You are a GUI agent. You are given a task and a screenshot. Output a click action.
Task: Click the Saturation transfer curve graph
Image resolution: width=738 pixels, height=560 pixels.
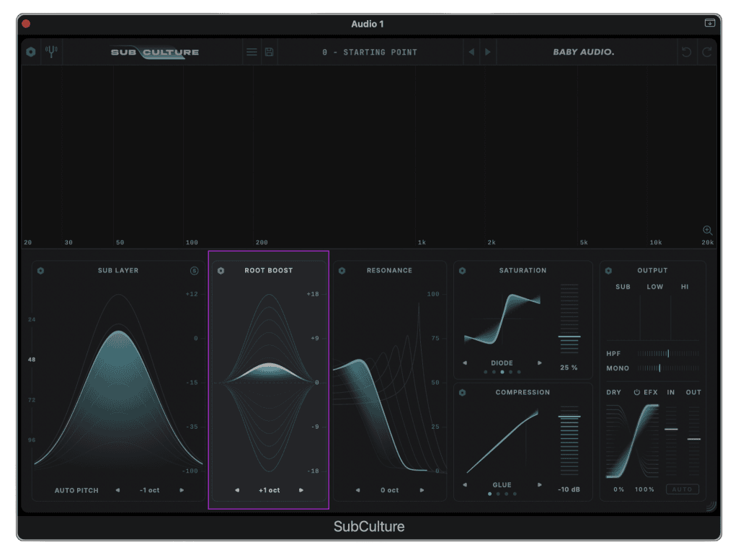502,319
